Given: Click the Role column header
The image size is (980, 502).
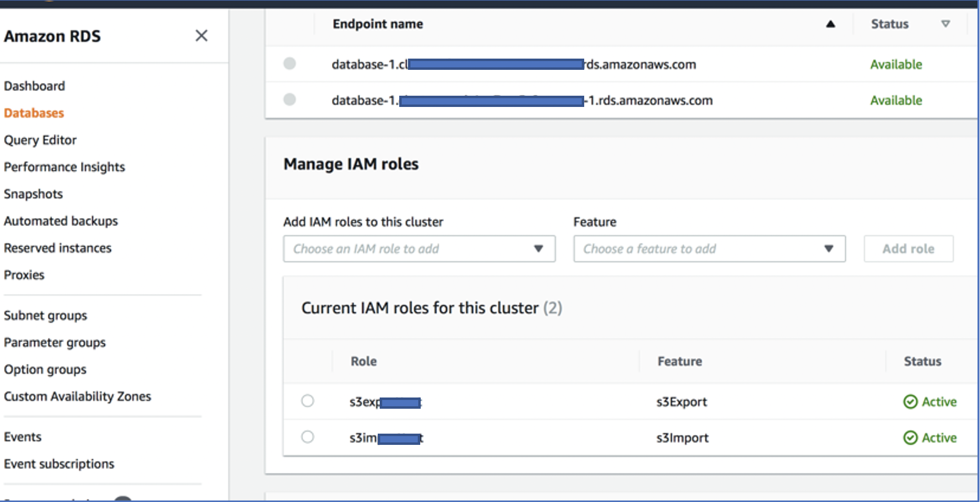Looking at the screenshot, I should [364, 361].
